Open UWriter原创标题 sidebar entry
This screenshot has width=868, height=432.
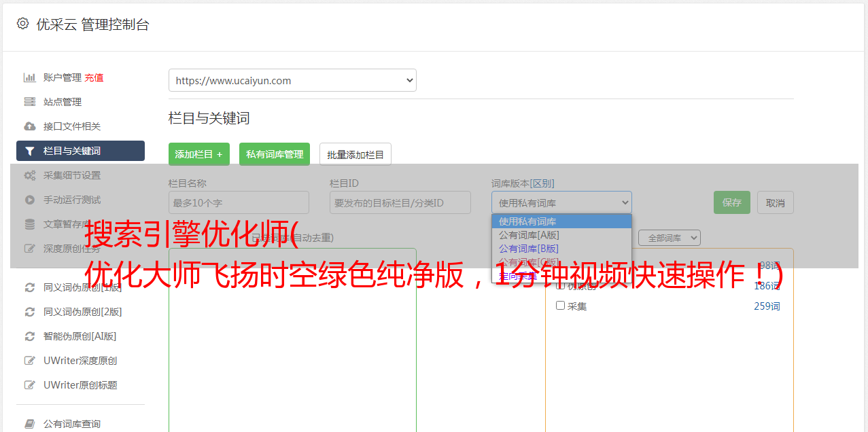(80, 385)
